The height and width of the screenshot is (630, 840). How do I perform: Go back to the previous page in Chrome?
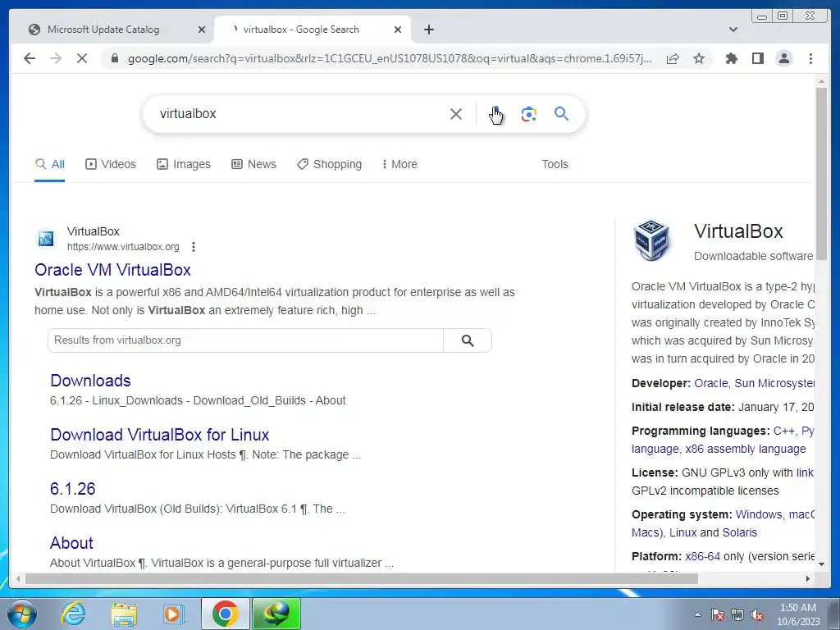(x=30, y=58)
